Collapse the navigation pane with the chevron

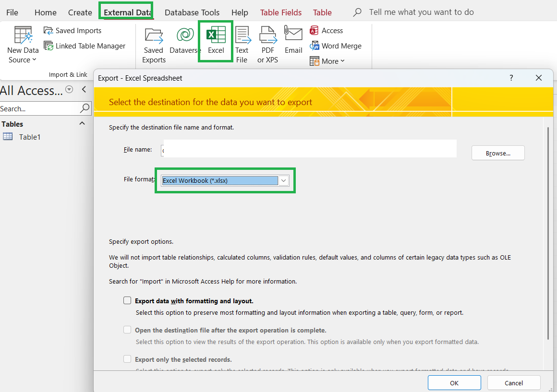click(84, 89)
